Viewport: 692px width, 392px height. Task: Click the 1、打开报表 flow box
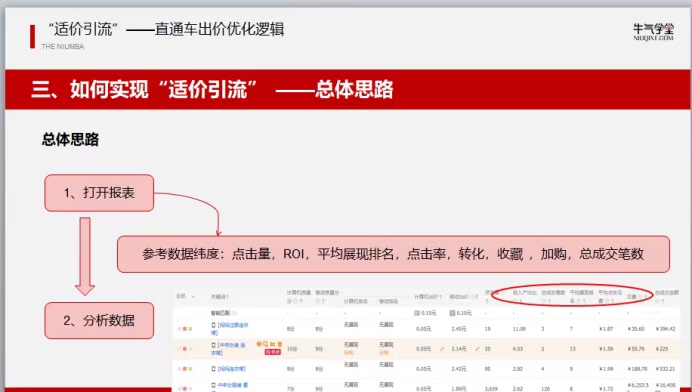99,193
